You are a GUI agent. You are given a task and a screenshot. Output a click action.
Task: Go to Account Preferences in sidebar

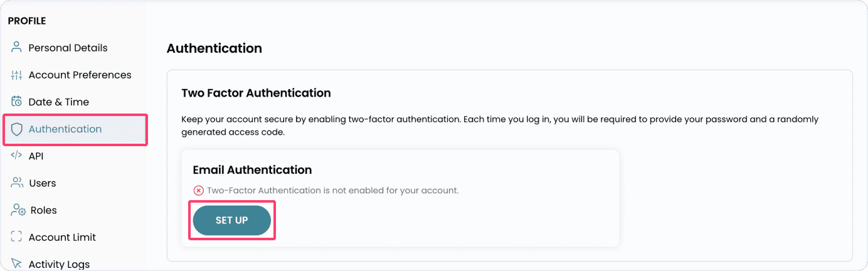80,75
